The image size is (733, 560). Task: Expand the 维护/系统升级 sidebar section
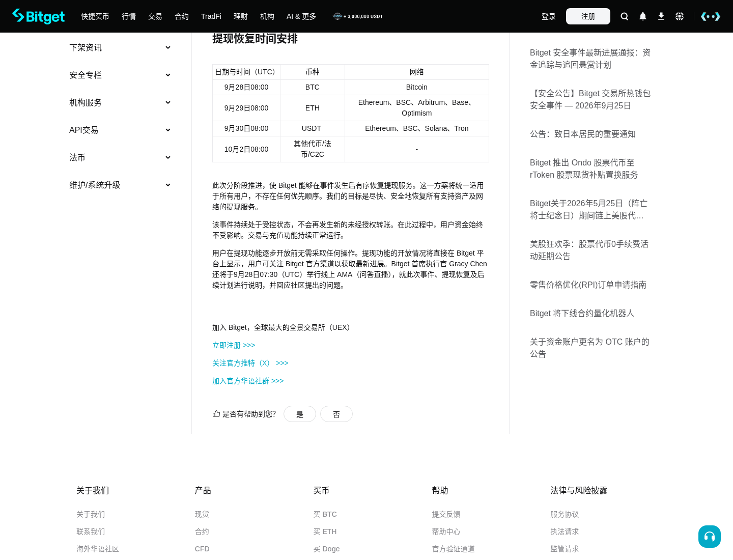pyautogui.click(x=120, y=185)
